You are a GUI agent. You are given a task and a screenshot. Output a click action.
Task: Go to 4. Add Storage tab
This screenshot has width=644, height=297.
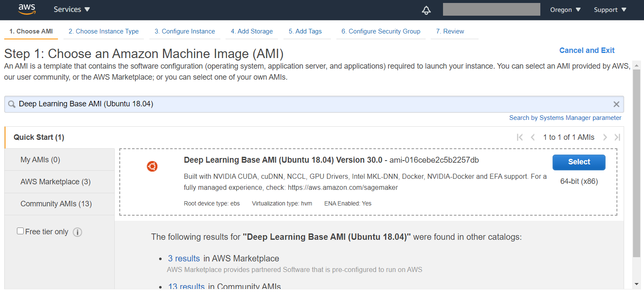pyautogui.click(x=252, y=31)
